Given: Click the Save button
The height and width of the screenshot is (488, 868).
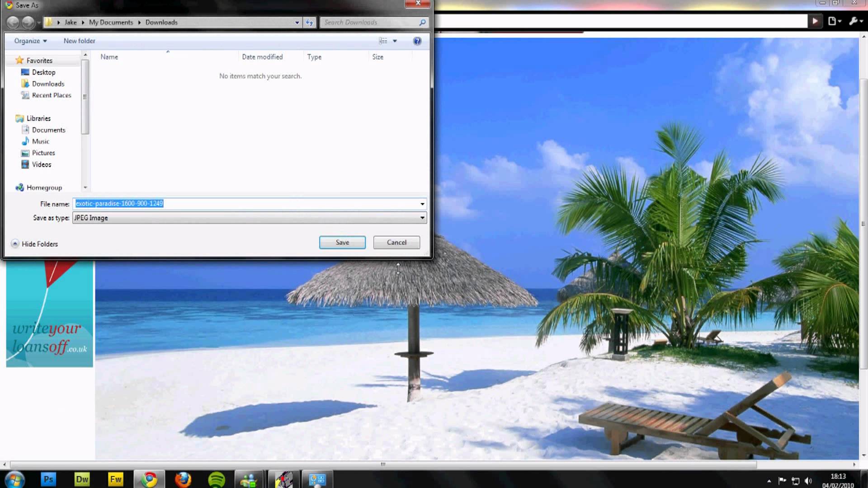Looking at the screenshot, I should click(x=342, y=243).
